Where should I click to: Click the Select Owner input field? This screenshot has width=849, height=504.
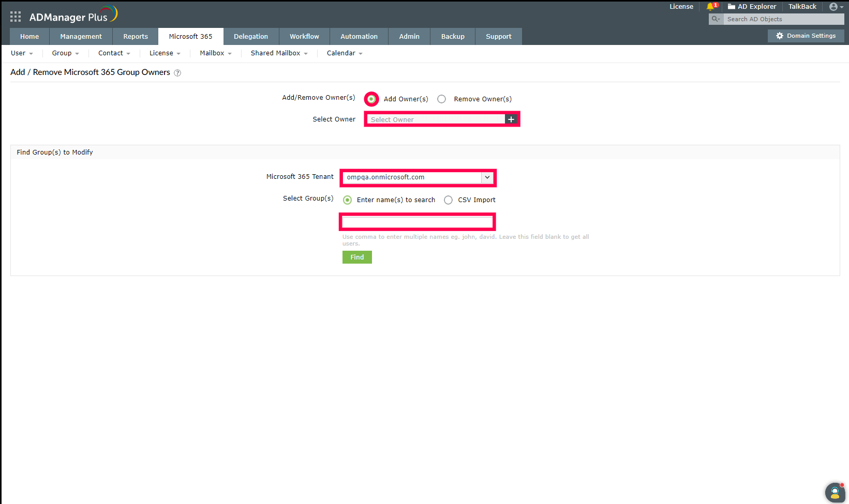[436, 119]
